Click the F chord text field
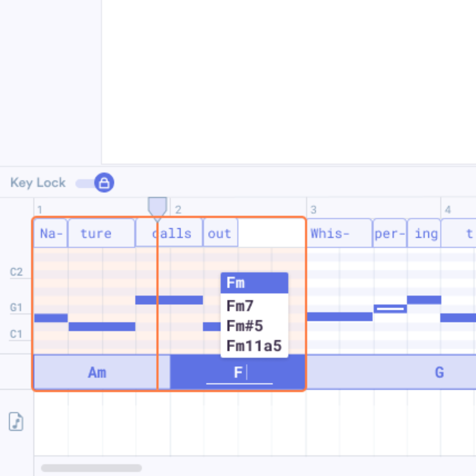The width and height of the screenshot is (476, 476). [x=239, y=373]
